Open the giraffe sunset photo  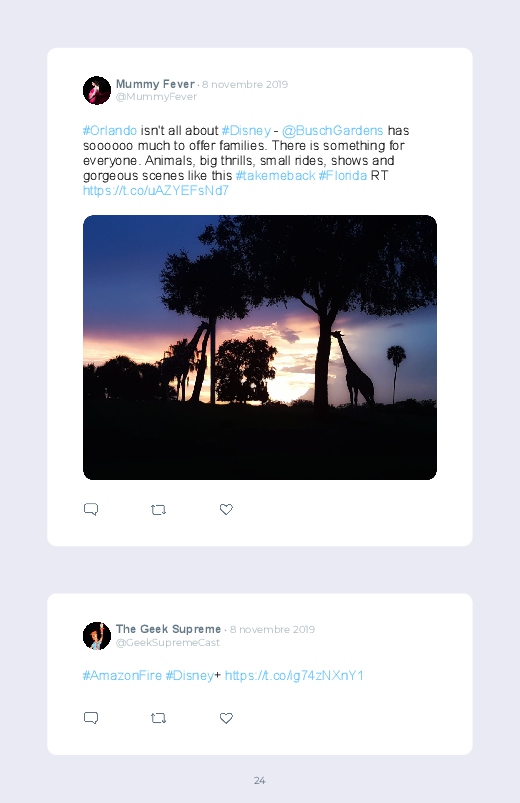pyautogui.click(x=260, y=347)
